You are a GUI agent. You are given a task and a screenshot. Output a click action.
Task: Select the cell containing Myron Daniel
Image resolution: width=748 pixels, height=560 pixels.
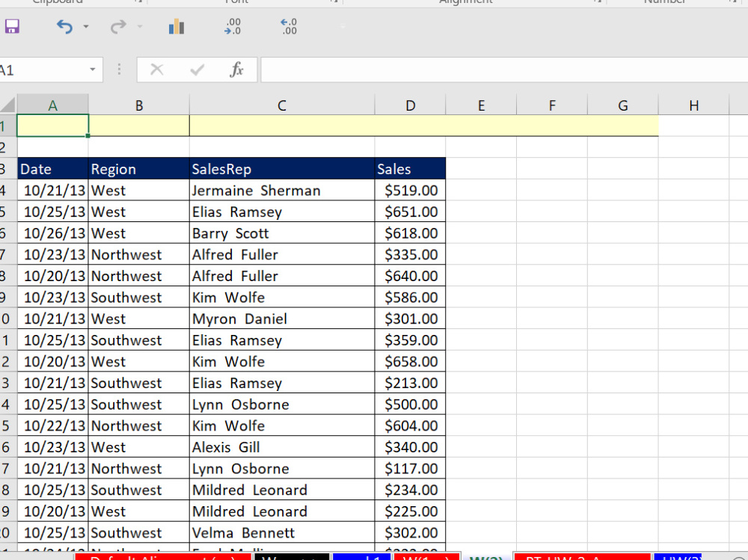(x=282, y=319)
